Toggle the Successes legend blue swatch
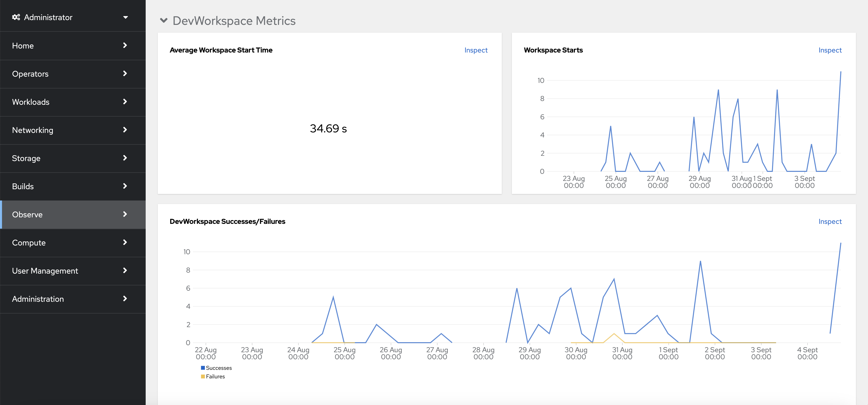The image size is (868, 405). (203, 368)
